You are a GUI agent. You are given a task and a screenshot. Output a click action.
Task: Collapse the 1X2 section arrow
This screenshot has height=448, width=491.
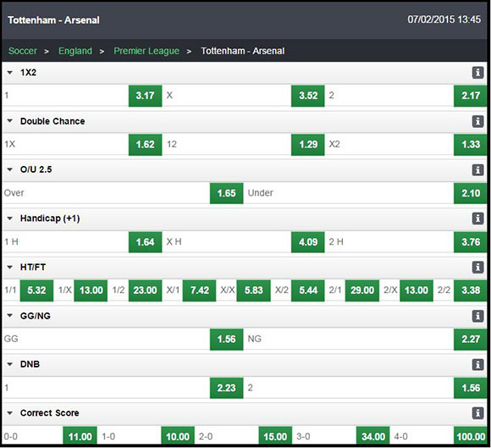(x=10, y=73)
